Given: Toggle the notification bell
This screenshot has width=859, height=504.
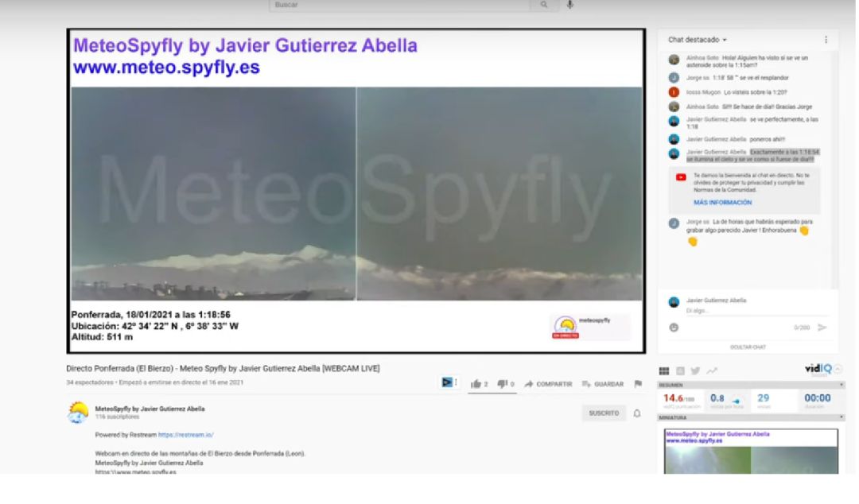Looking at the screenshot, I should click(636, 413).
